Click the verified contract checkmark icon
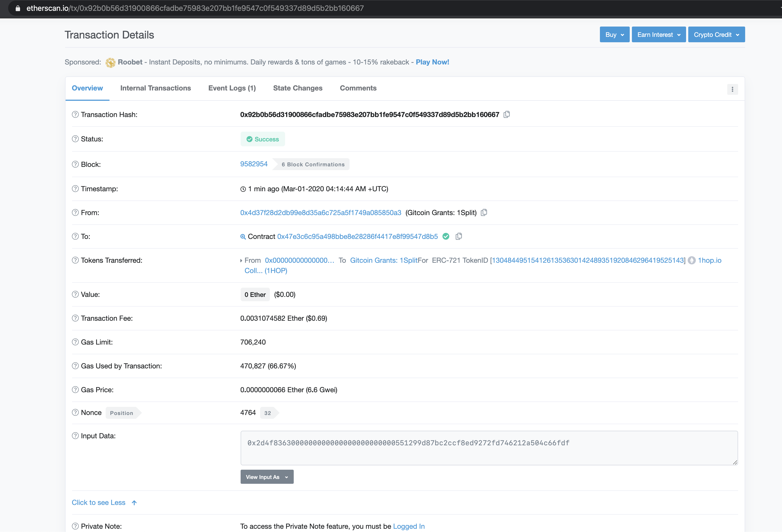This screenshot has height=532, width=782. pos(446,236)
